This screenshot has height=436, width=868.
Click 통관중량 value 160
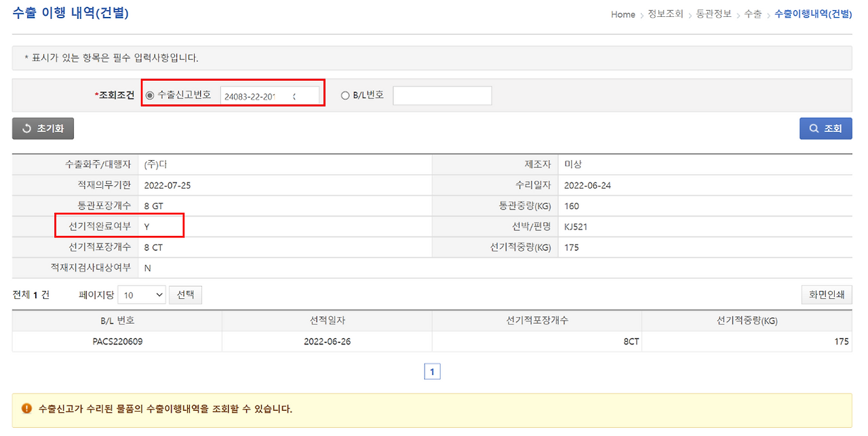pyautogui.click(x=572, y=206)
